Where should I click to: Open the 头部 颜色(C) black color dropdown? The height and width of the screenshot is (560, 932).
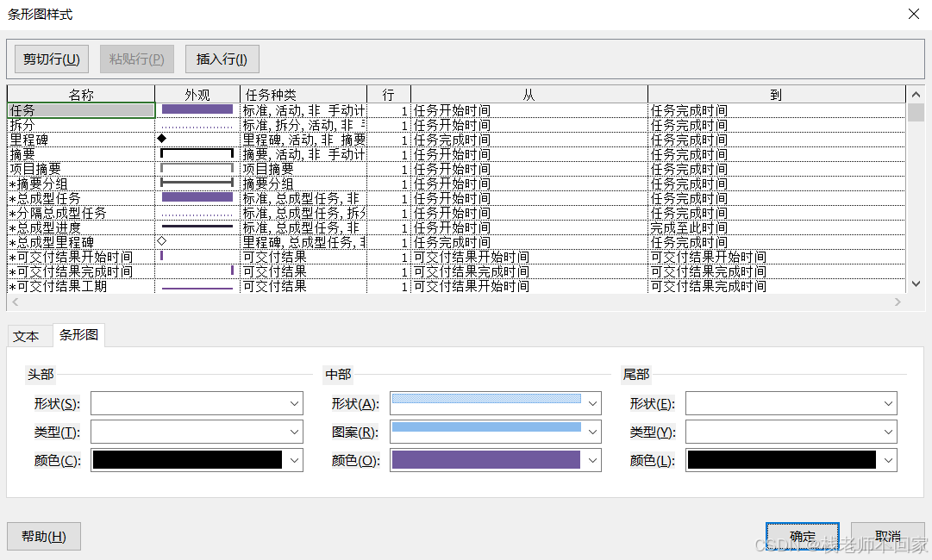tap(197, 460)
